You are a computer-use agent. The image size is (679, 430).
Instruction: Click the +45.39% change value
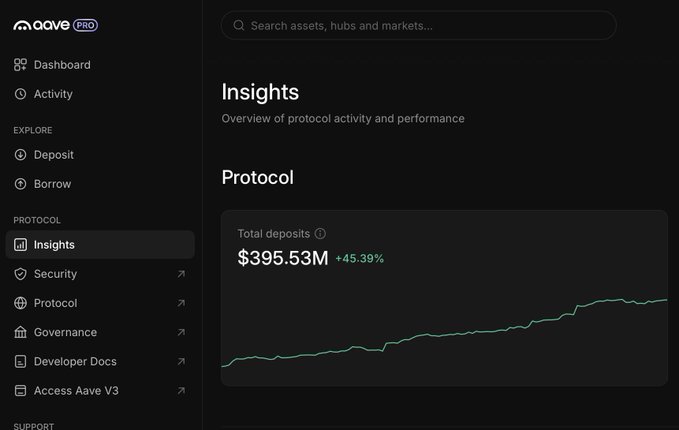359,259
